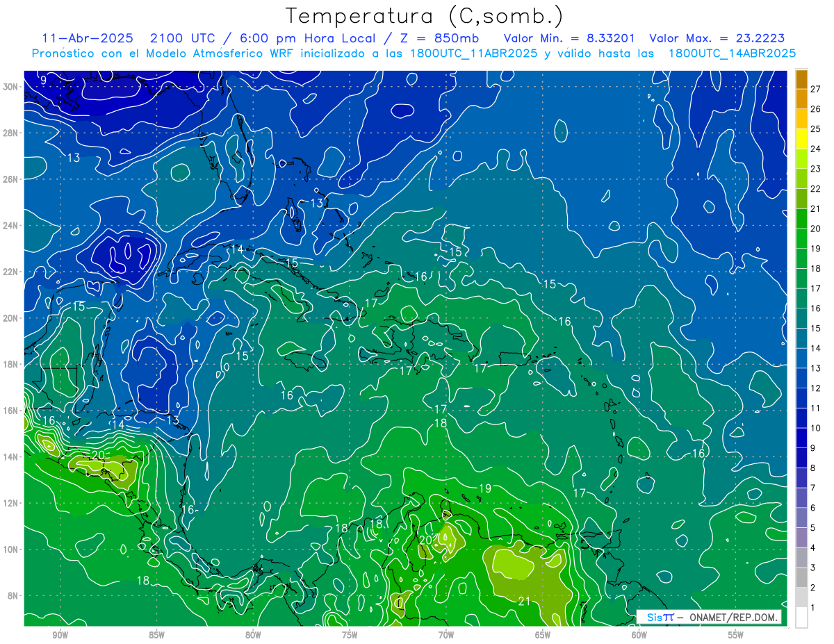Click the "21" contour label over Venezuela
The image size is (834, 644).
[524, 601]
